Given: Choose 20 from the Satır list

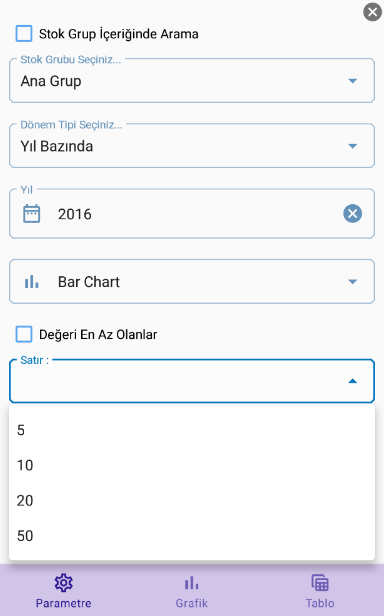Looking at the screenshot, I should [x=192, y=500].
